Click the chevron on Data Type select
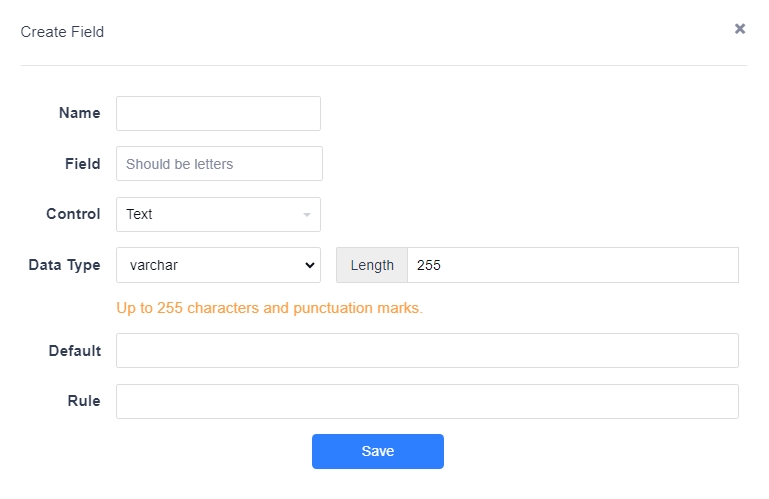Image resolution: width=769 pixels, height=499 pixels. [x=309, y=265]
